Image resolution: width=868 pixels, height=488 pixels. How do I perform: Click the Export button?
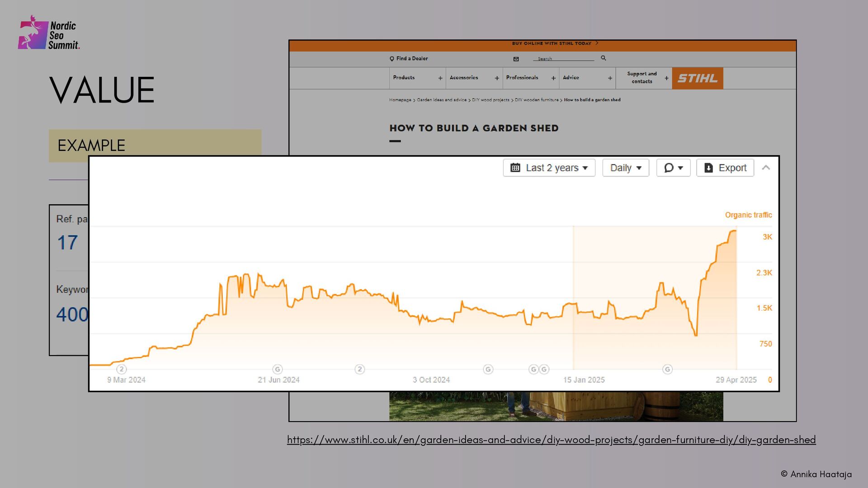pos(725,168)
